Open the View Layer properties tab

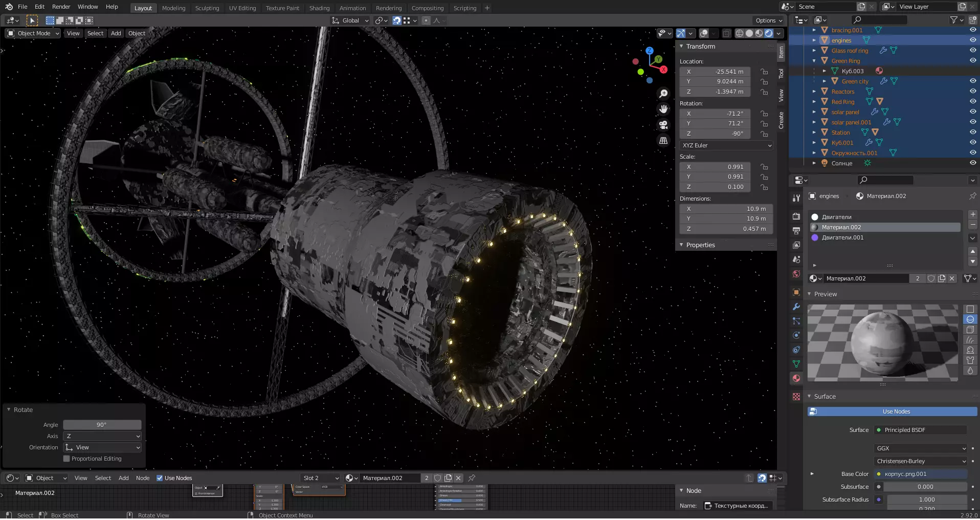(796, 245)
